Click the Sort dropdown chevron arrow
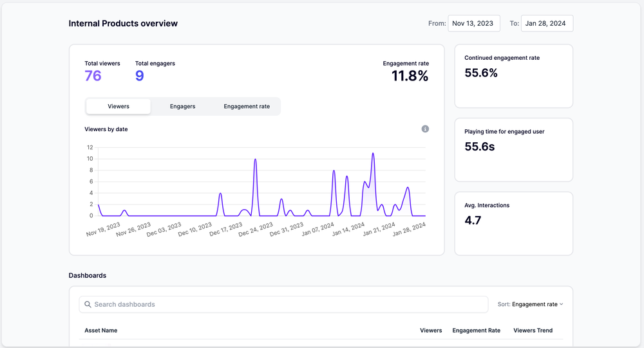The image size is (644, 348). [x=562, y=304]
